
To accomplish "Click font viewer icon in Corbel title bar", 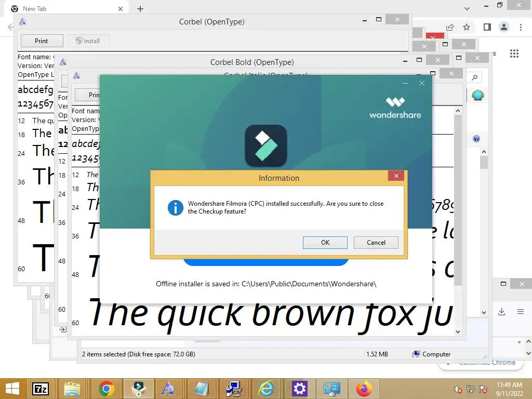I will click(23, 22).
